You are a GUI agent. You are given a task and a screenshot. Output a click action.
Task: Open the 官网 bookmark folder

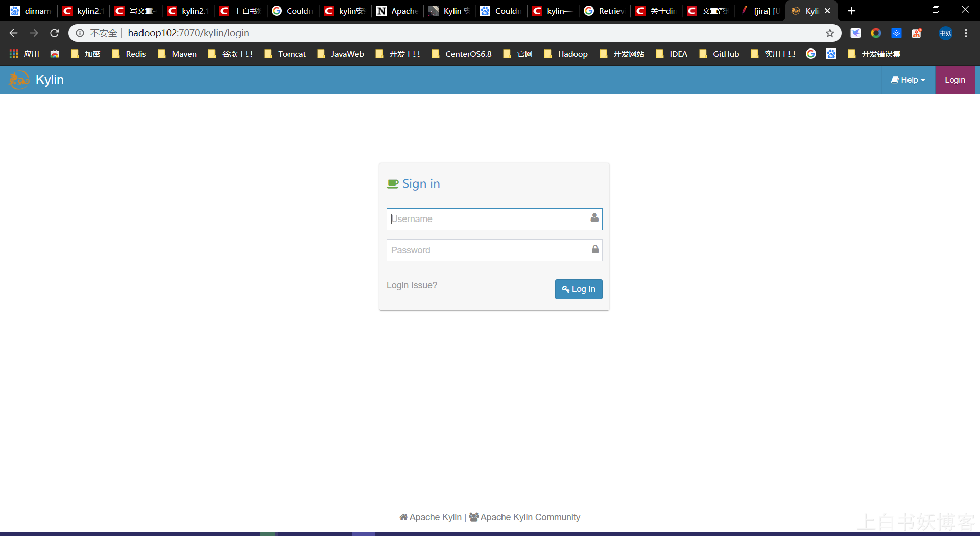pos(518,54)
